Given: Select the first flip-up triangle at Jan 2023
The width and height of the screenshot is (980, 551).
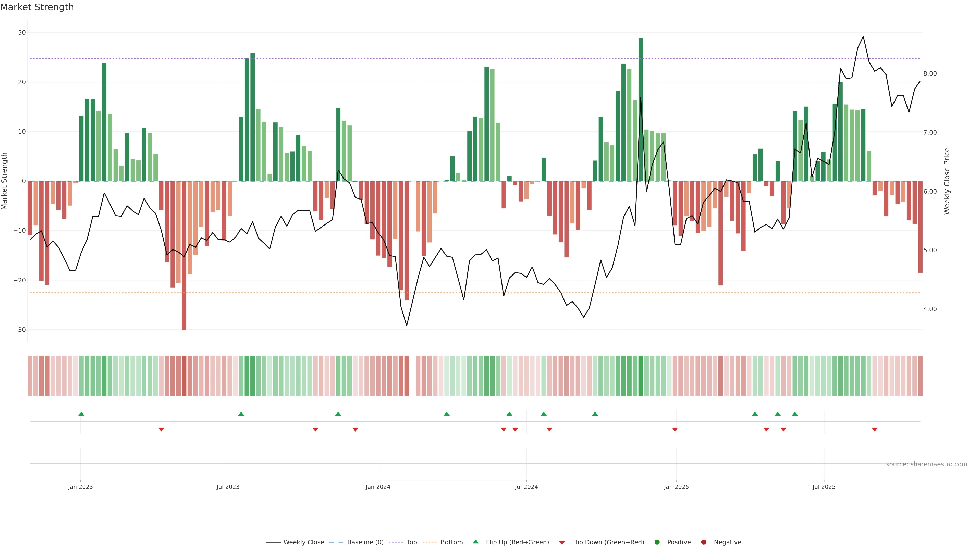Looking at the screenshot, I should click(x=81, y=414).
